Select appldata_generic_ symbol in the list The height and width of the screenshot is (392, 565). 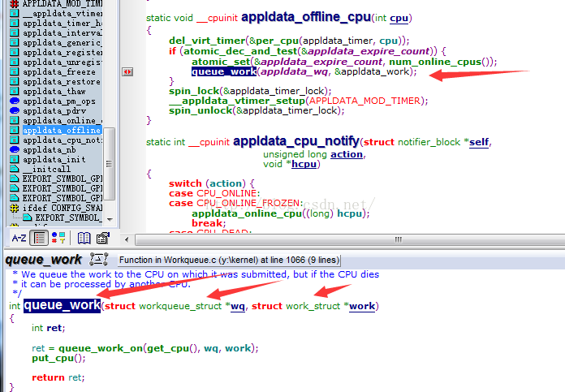tap(62, 42)
